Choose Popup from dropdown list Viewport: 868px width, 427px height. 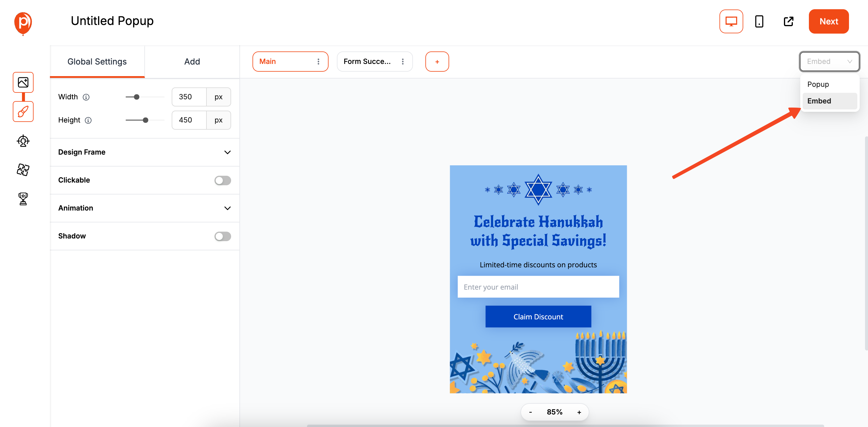[829, 84]
